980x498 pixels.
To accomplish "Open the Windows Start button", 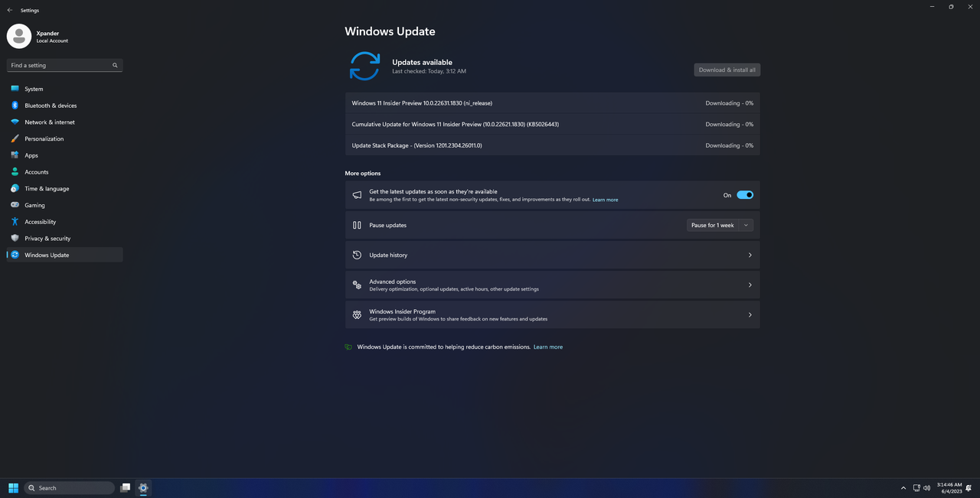I will point(13,488).
